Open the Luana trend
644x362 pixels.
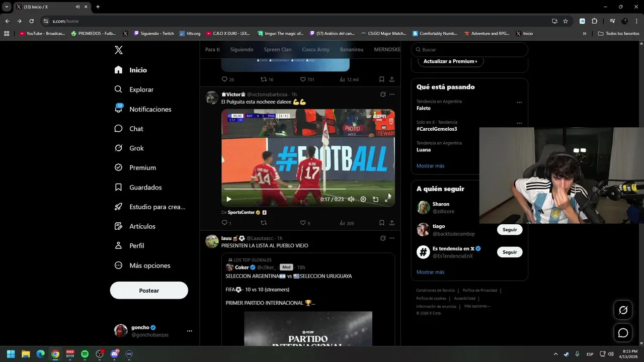[424, 150]
